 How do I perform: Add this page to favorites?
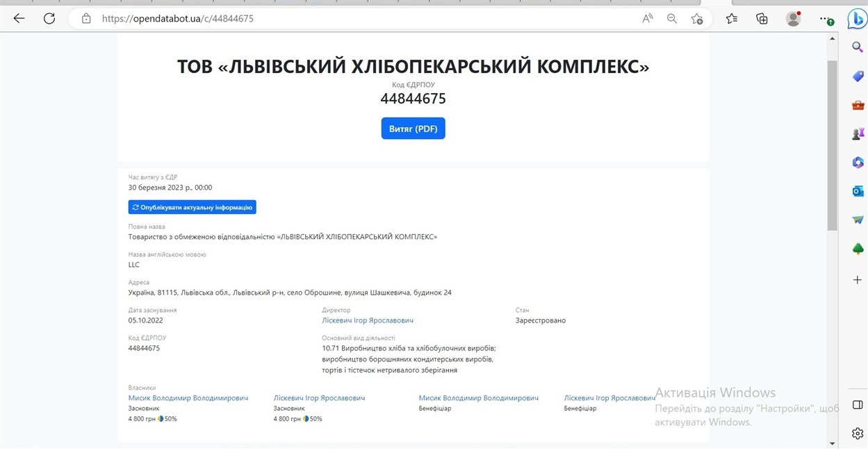pyautogui.click(x=697, y=19)
